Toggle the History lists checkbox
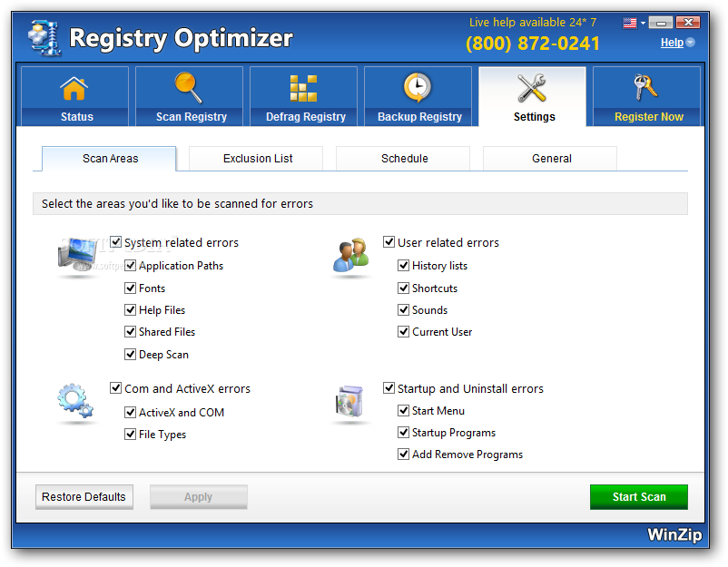 tap(404, 266)
